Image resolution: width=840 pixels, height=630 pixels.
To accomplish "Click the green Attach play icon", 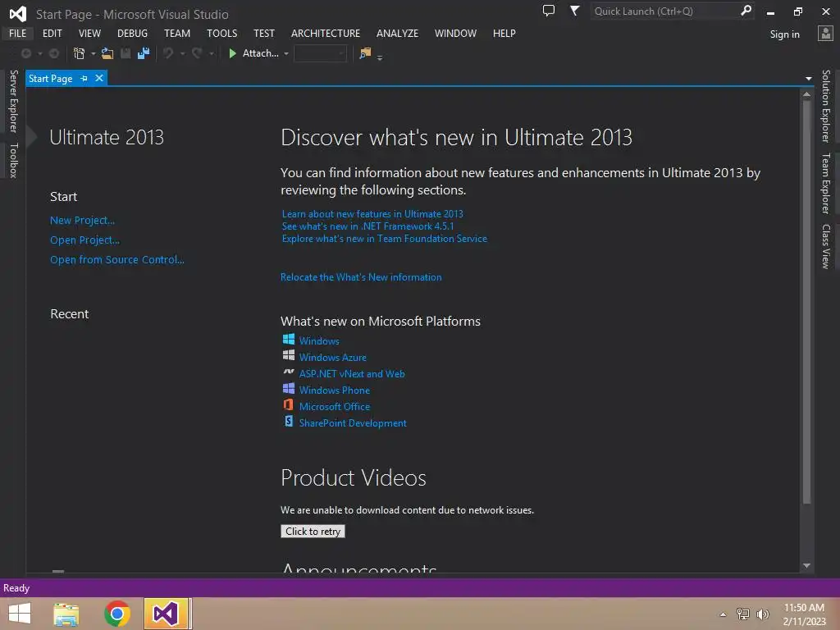I will point(232,53).
